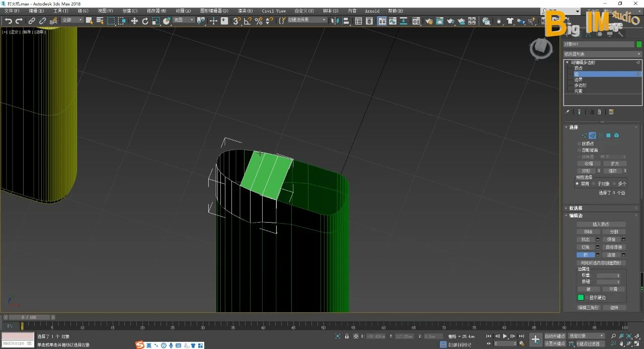Viewport: 644px width, 349px height.
Task: Open the Curve Editor icon
Action: (392, 21)
